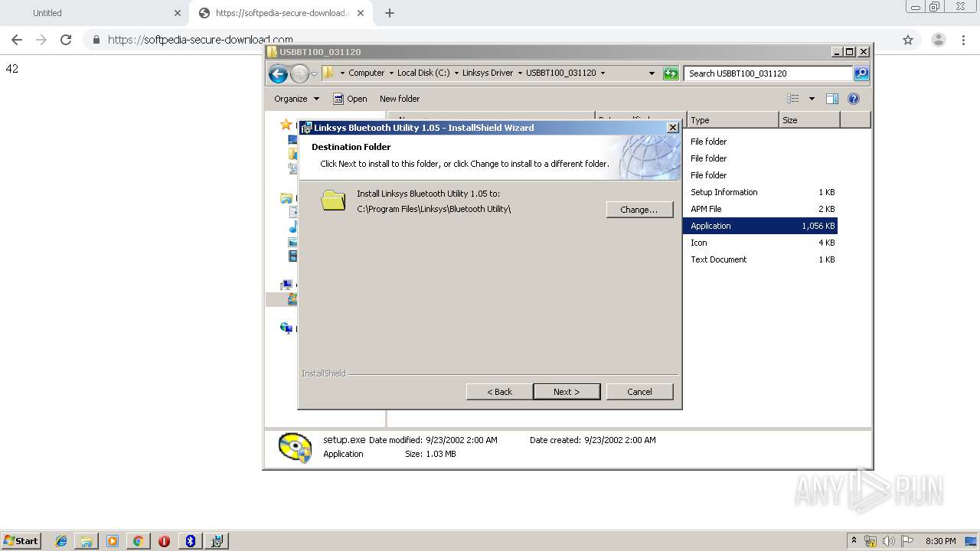
Task: Refresh the Explorer folder view
Action: click(x=671, y=73)
